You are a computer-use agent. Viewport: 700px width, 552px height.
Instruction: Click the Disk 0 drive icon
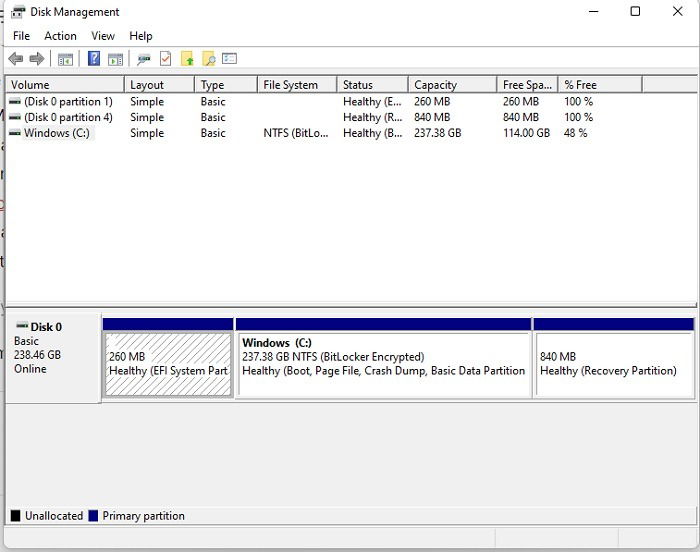pos(22,325)
